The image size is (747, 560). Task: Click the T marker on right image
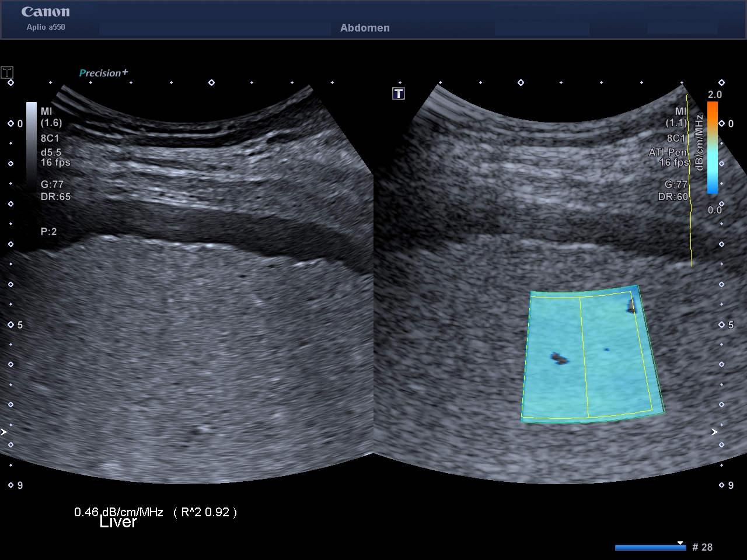399,93
